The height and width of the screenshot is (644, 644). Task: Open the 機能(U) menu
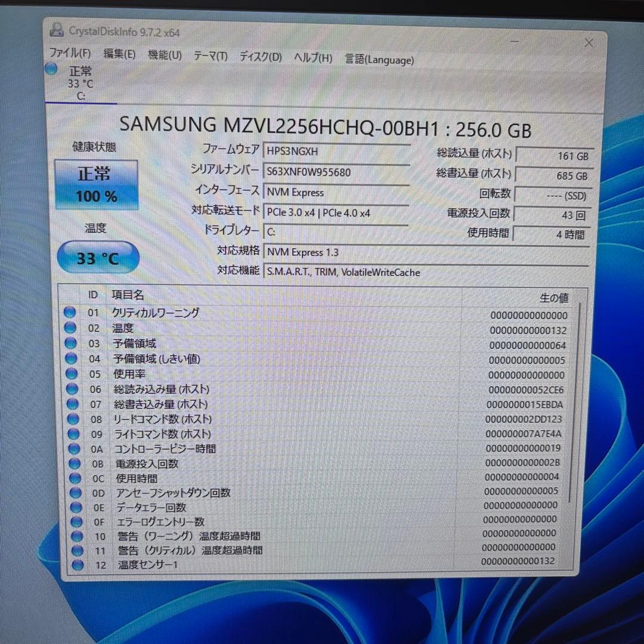coord(165,55)
